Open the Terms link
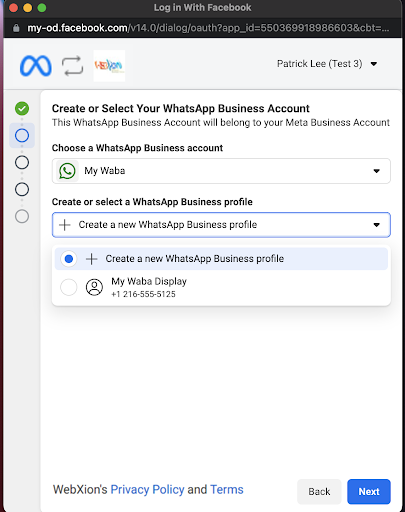Viewport: 405px width, 512px height. 227,490
